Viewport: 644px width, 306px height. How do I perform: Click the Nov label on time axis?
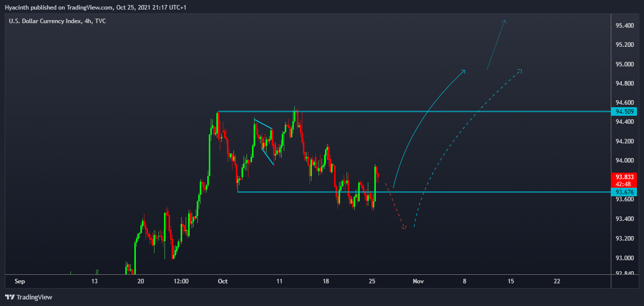[418, 281]
